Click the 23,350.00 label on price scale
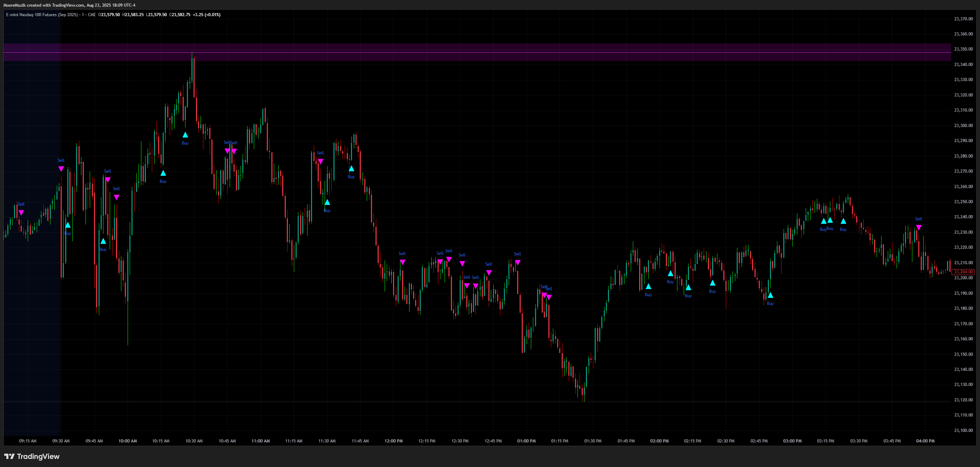The width and height of the screenshot is (980, 467). pos(963,49)
